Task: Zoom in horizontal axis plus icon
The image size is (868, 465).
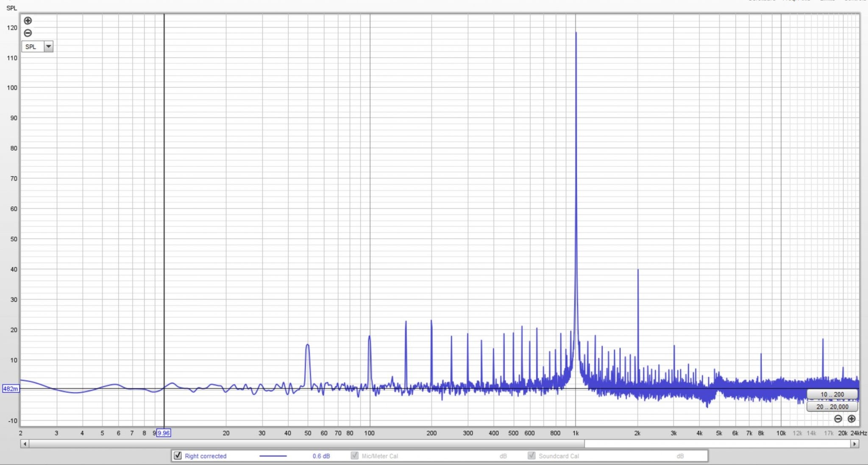Action: click(851, 419)
